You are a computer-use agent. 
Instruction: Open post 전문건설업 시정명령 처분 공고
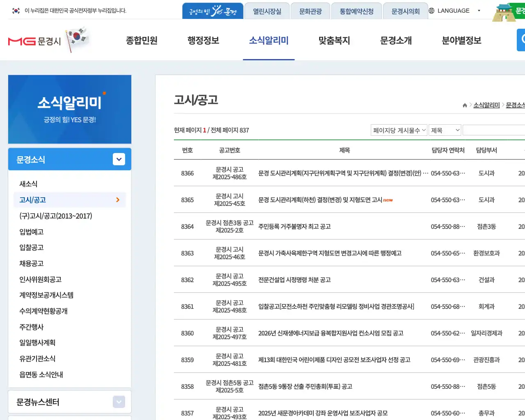[294, 280]
